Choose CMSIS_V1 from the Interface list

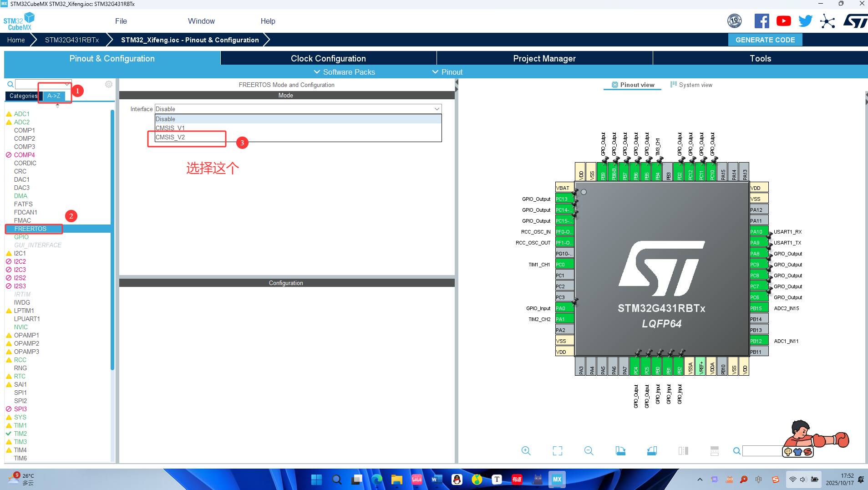click(298, 128)
